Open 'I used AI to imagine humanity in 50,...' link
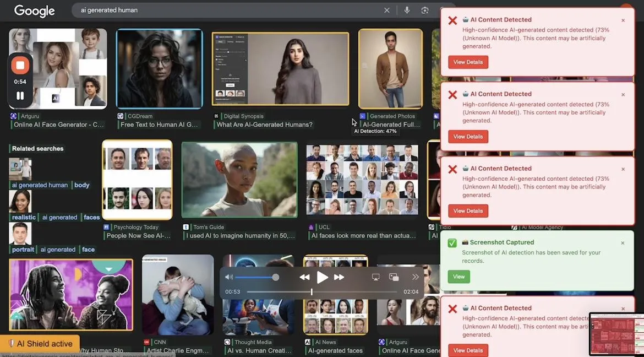Screen dimensions: 644x357 tap(241, 236)
